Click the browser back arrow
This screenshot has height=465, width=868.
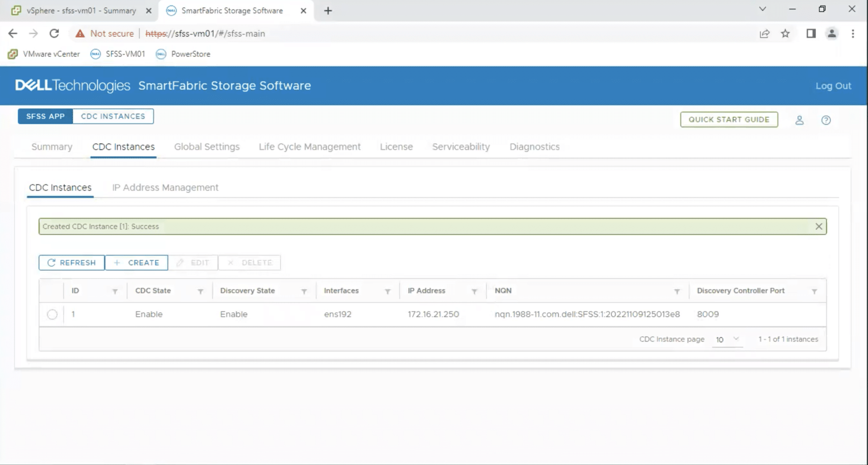(x=13, y=33)
